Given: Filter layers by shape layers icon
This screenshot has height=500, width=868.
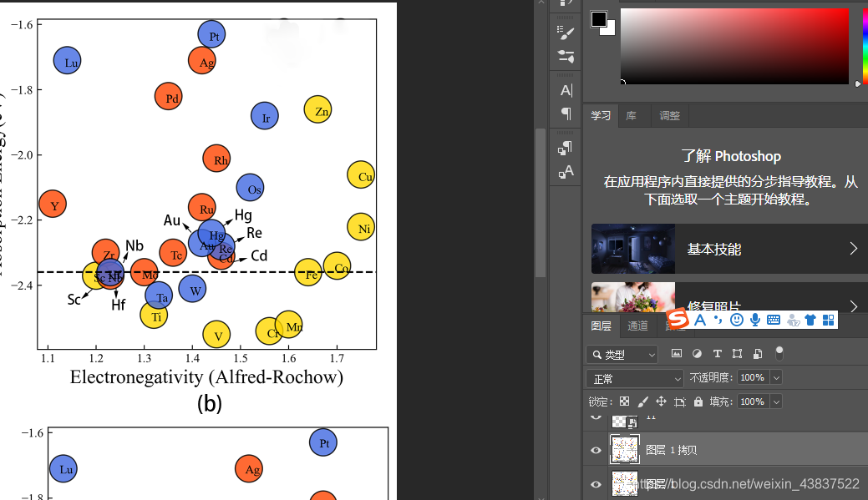Looking at the screenshot, I should click(738, 353).
